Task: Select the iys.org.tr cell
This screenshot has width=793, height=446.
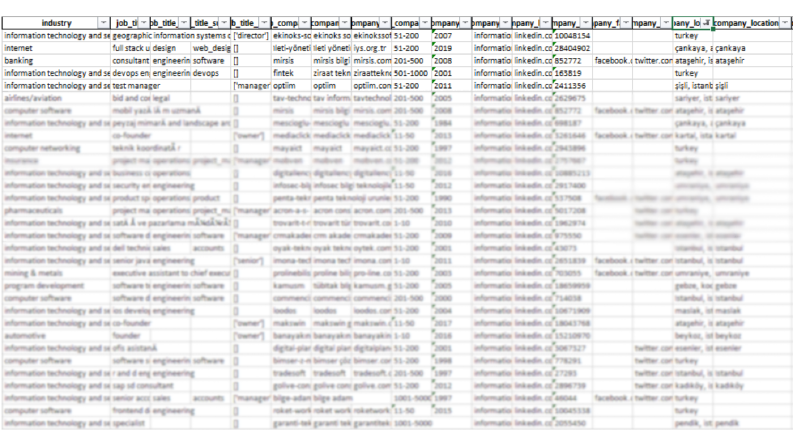Action: 371,48
